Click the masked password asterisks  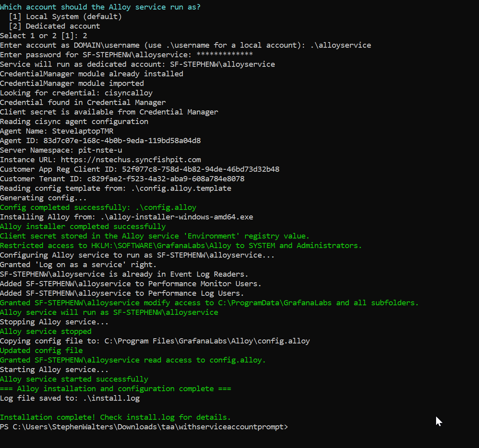225,54
